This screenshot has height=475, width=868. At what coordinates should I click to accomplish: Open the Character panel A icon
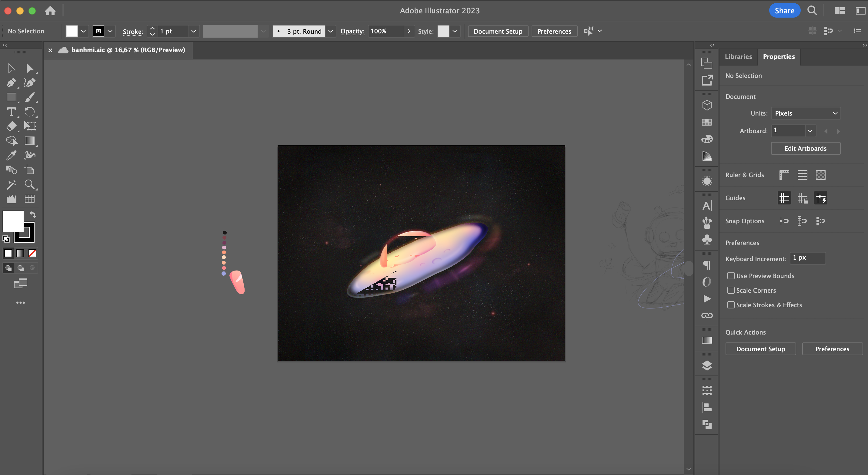[706, 206]
